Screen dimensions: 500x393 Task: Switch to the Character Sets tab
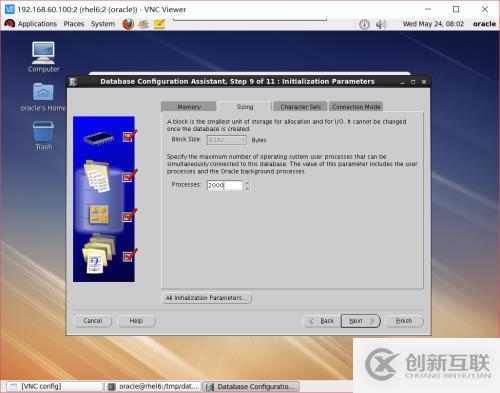[300, 107]
